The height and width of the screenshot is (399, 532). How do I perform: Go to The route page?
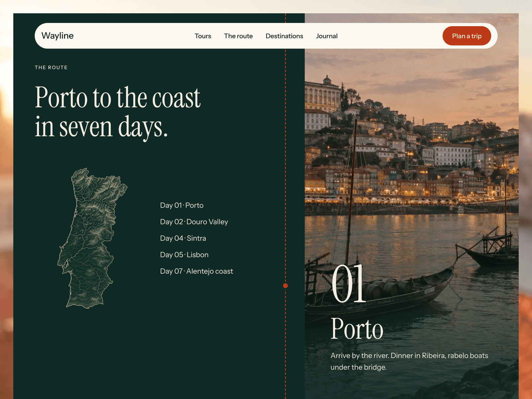[x=238, y=36]
